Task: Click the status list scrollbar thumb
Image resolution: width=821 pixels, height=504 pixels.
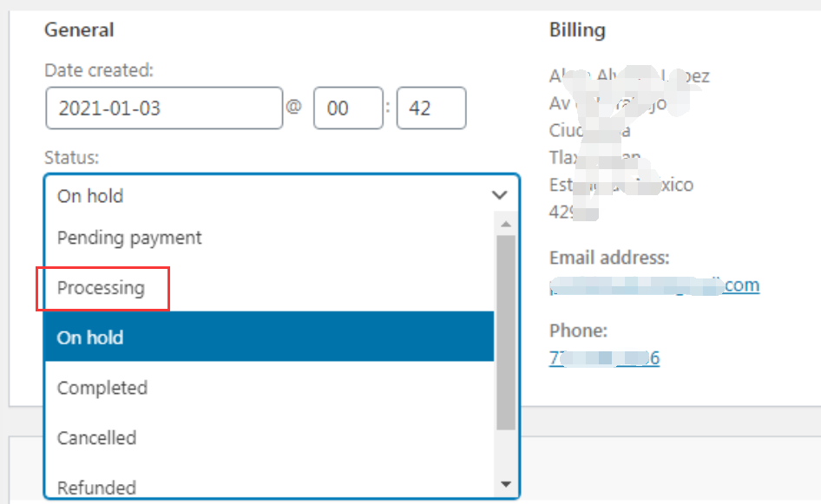Action: 506,332
